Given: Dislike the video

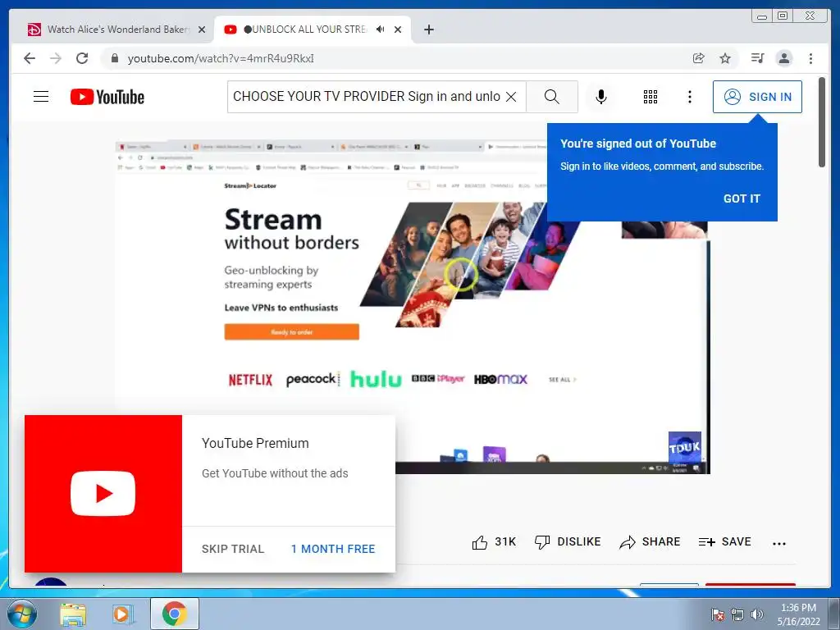Looking at the screenshot, I should click(568, 542).
